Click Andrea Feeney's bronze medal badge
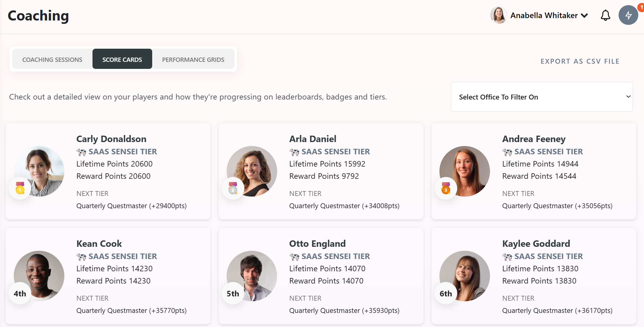Viewport: 644px width, 327px height. (446, 188)
